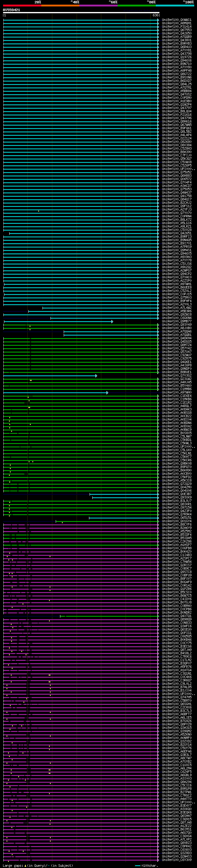Click the AV559421 query label
The width and height of the screenshot is (197, 868).
pos(11,10)
